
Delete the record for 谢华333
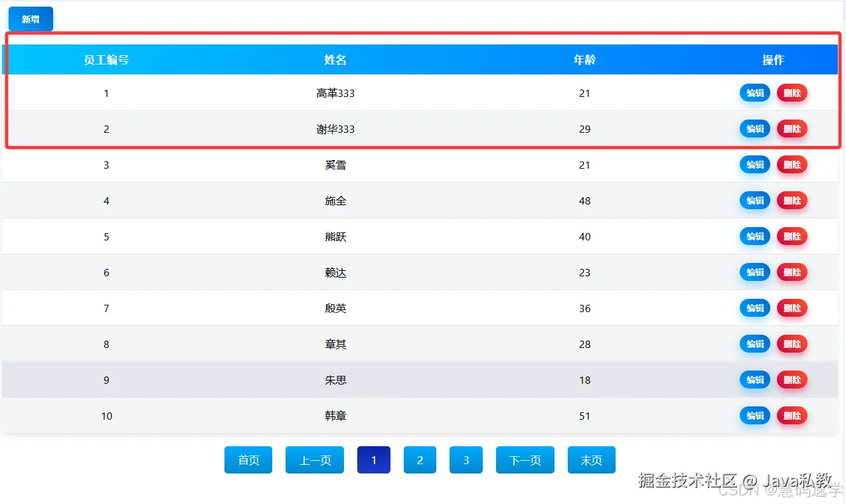tap(792, 129)
